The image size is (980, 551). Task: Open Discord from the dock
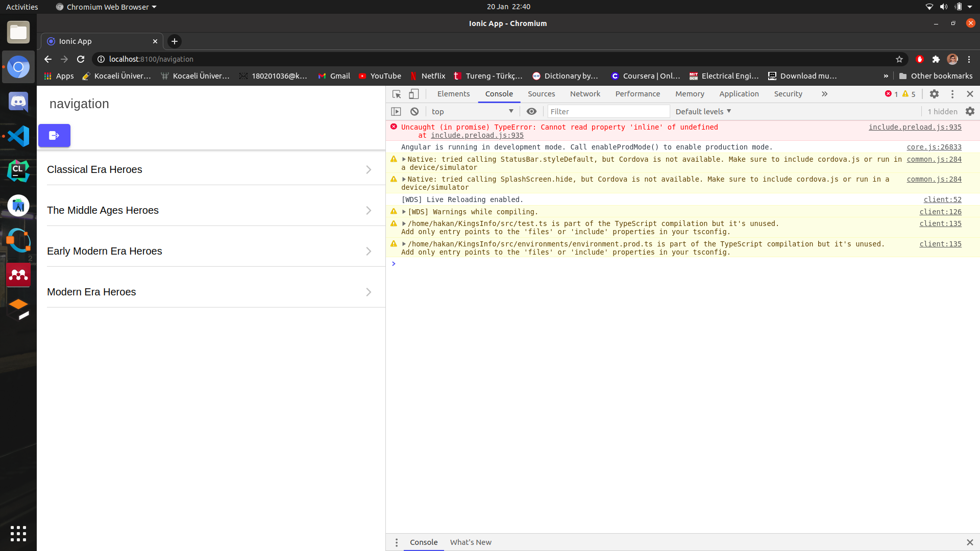coord(18,102)
